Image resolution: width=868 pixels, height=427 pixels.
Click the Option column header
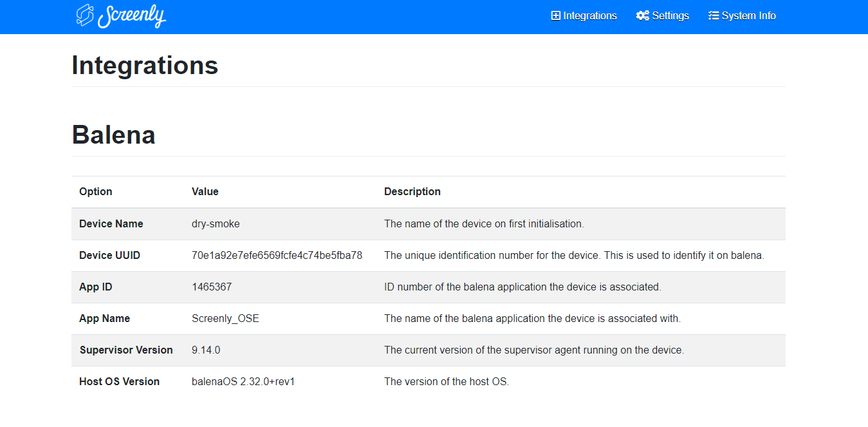pos(96,192)
